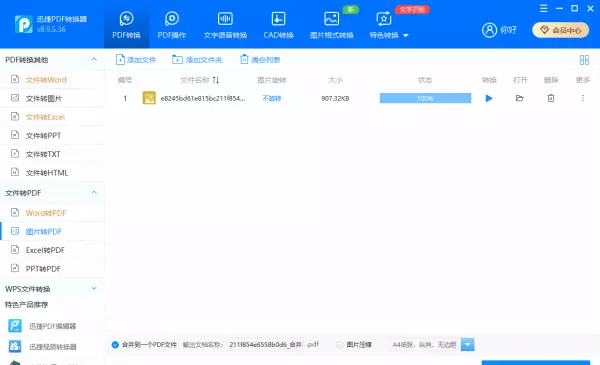Open 迅捷视频转换器 recommended product
Screen dimensions: 600x365
pyautogui.click(x=42, y=347)
